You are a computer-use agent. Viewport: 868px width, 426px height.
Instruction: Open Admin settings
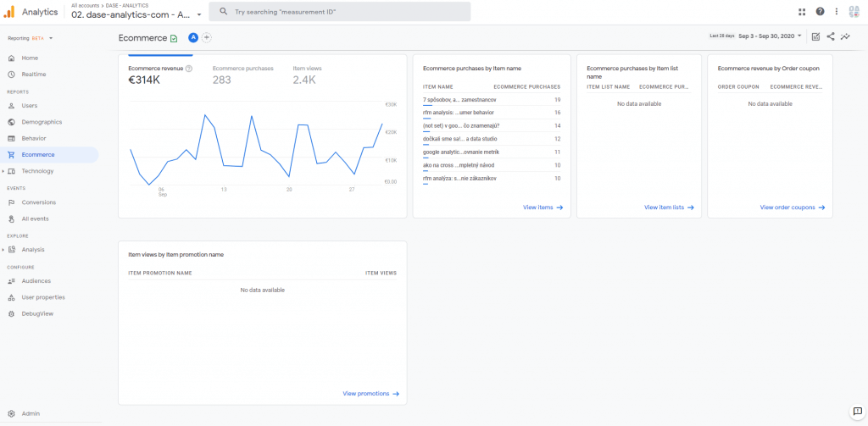[x=31, y=414]
